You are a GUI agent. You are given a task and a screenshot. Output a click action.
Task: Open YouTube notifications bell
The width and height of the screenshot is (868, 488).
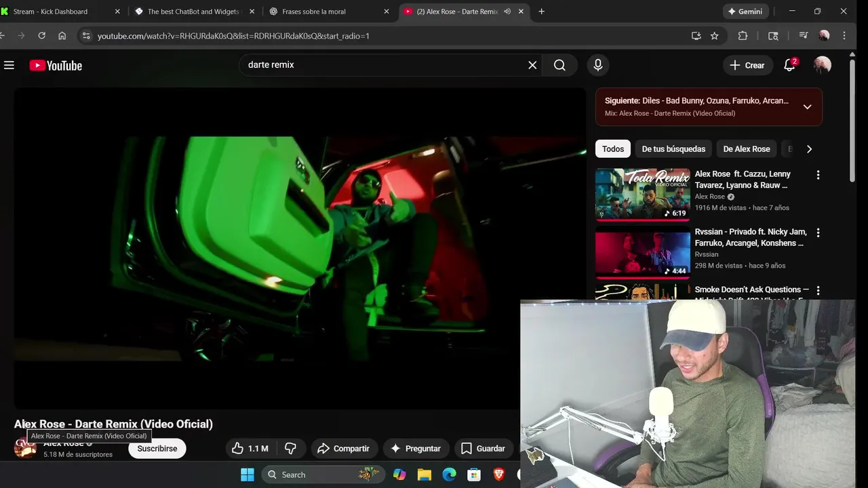click(789, 65)
